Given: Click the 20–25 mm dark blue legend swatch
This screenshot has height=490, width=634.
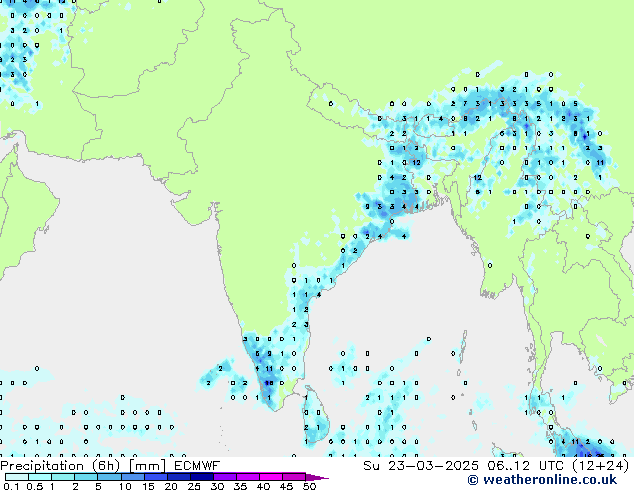Looking at the screenshot, I should pyautogui.click(x=178, y=477).
